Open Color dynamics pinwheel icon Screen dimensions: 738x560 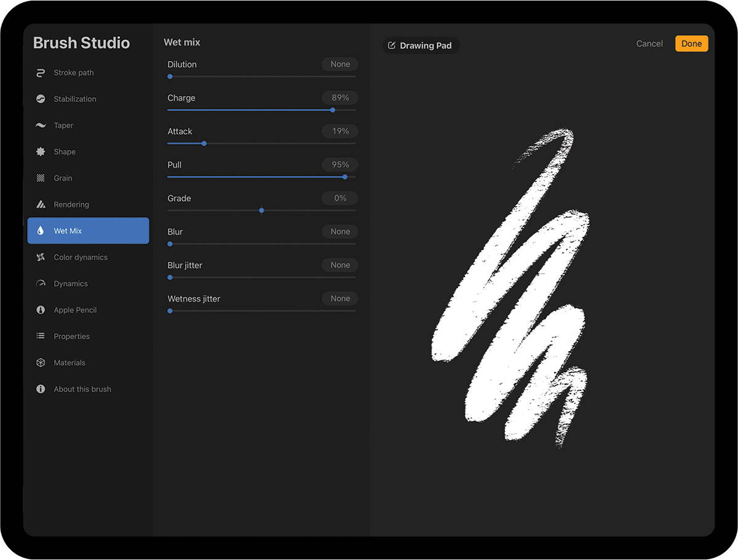tap(41, 258)
